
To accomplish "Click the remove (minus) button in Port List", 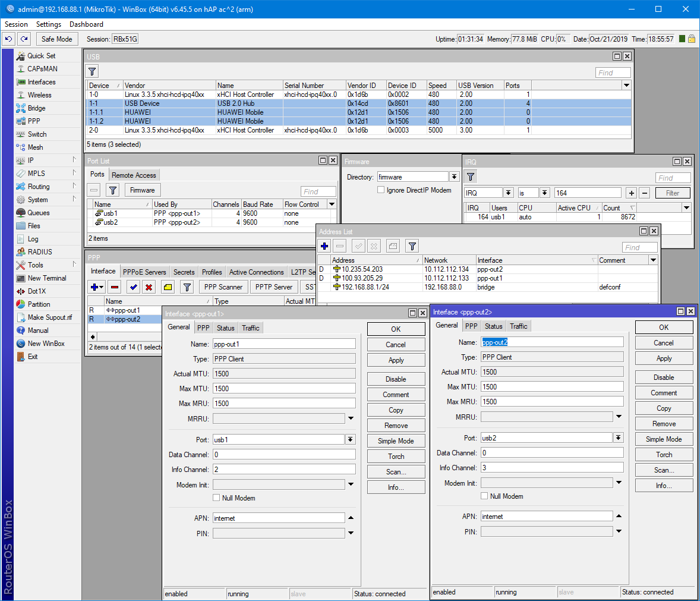I will click(x=94, y=191).
